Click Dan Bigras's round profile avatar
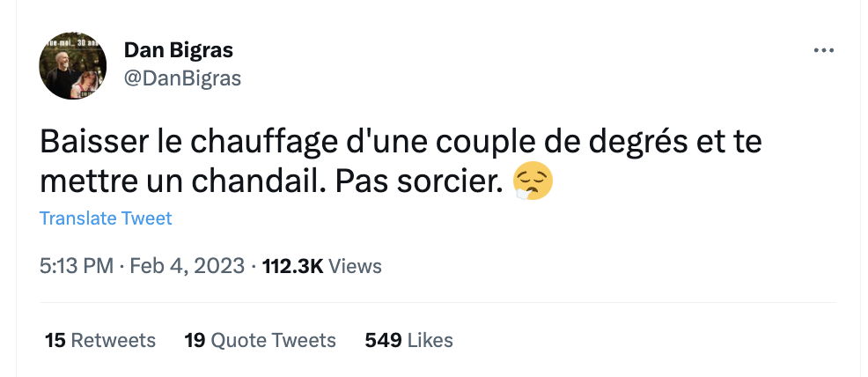This screenshot has height=377, width=868. pyautogui.click(x=72, y=66)
